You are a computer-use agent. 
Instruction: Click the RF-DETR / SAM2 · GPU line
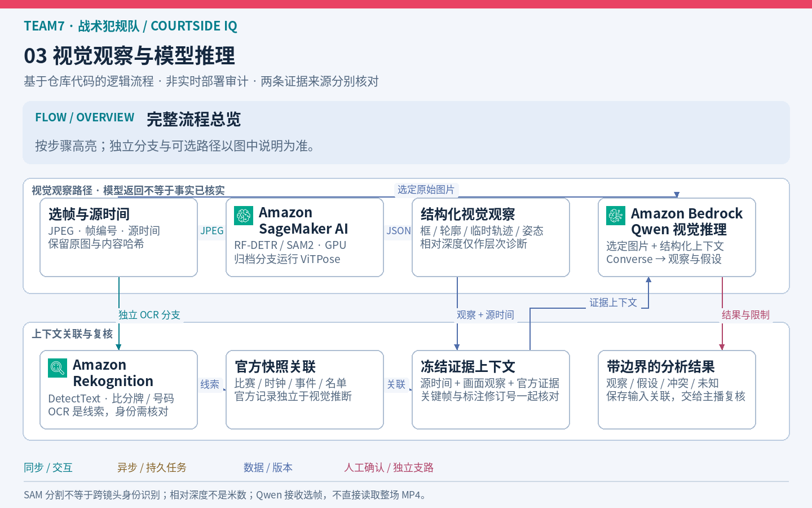tap(290, 246)
